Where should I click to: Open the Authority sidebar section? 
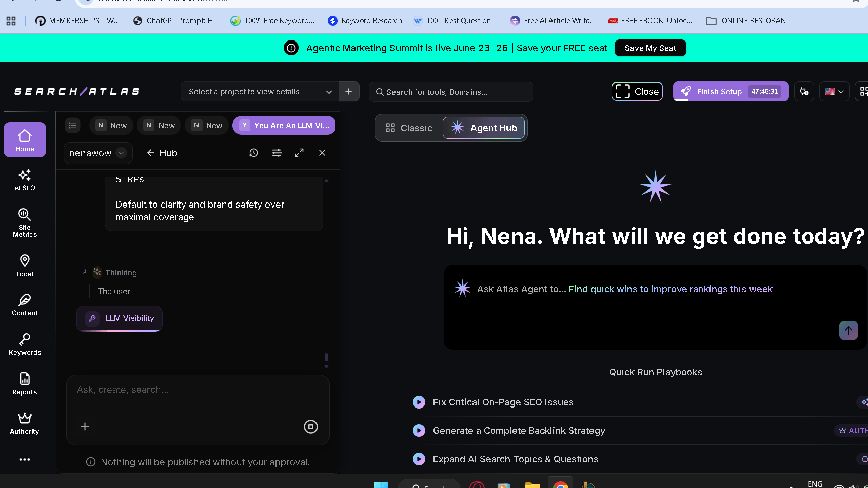pos(25,423)
